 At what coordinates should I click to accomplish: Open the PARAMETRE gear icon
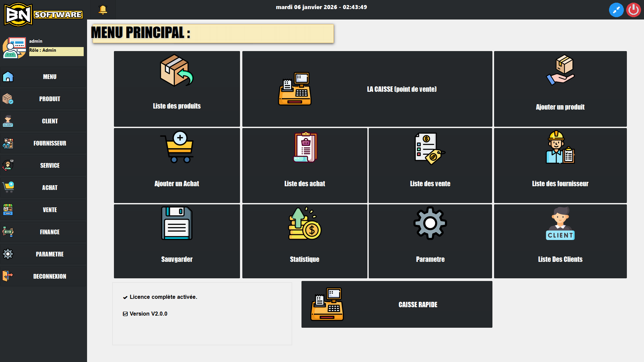8,254
